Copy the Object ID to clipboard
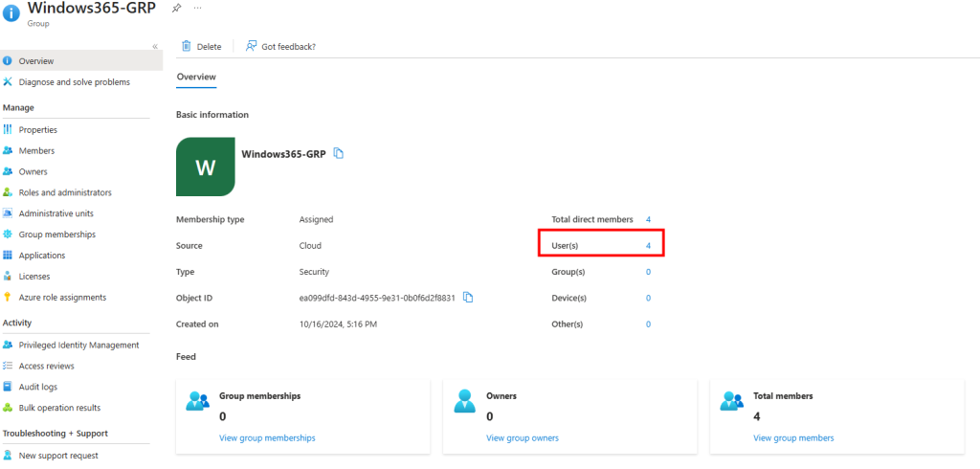 pos(468,298)
